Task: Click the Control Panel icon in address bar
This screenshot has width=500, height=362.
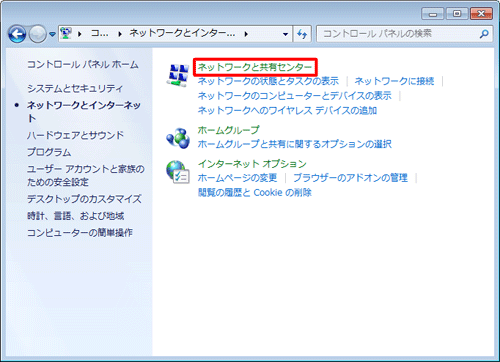Action: point(66,33)
